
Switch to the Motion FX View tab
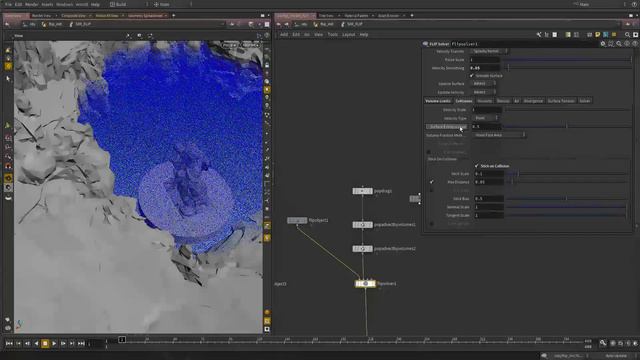click(107, 16)
